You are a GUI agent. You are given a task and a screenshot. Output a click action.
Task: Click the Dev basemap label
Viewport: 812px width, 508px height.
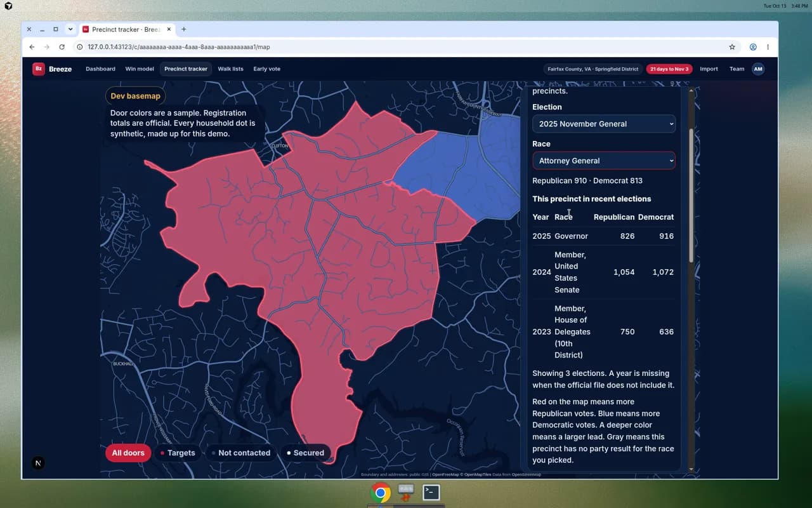[x=136, y=96]
